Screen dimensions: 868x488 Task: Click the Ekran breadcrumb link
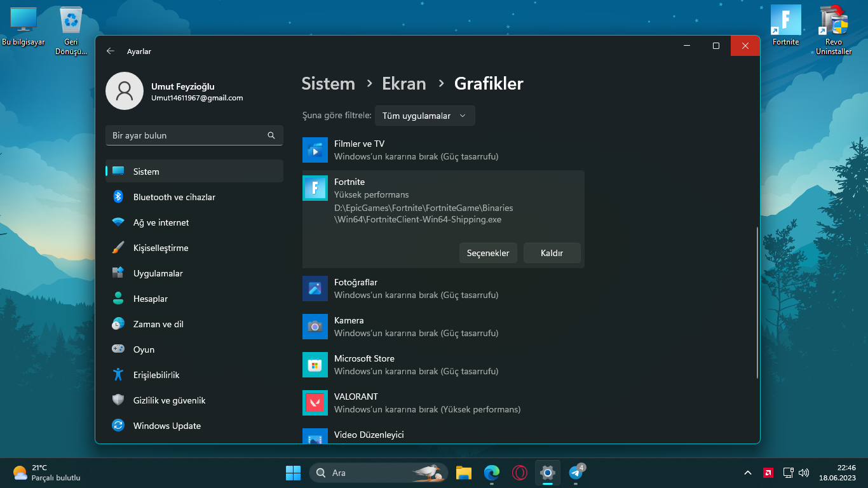tap(403, 83)
